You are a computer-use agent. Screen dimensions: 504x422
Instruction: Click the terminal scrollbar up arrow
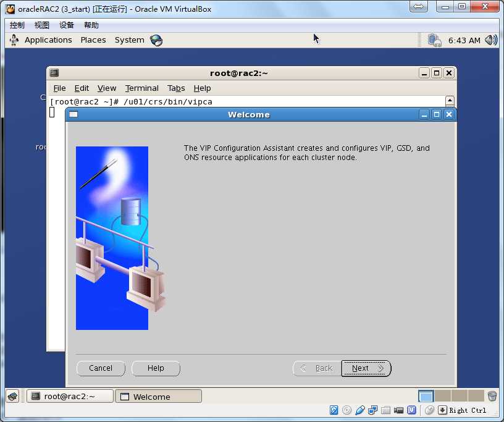(x=450, y=101)
